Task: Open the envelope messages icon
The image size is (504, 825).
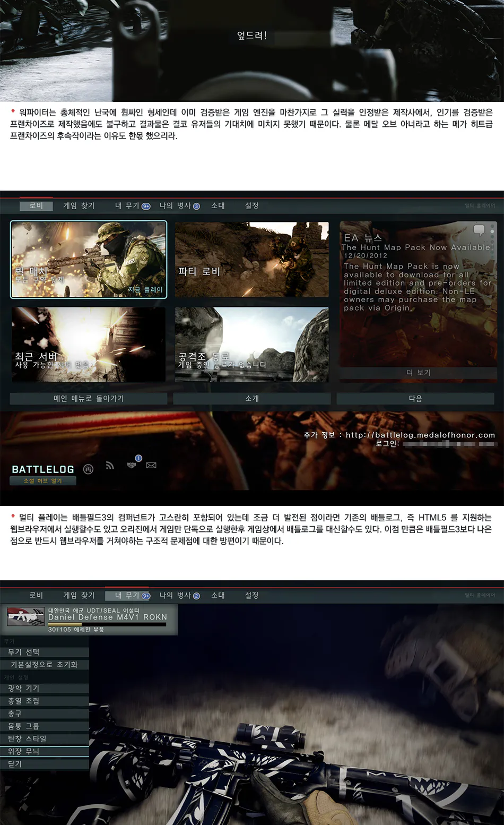Action: pyautogui.click(x=151, y=465)
